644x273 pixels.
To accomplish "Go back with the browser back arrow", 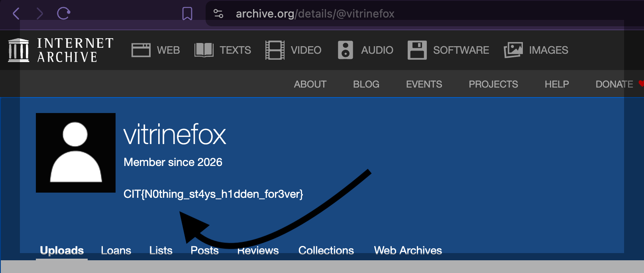I will [x=16, y=14].
